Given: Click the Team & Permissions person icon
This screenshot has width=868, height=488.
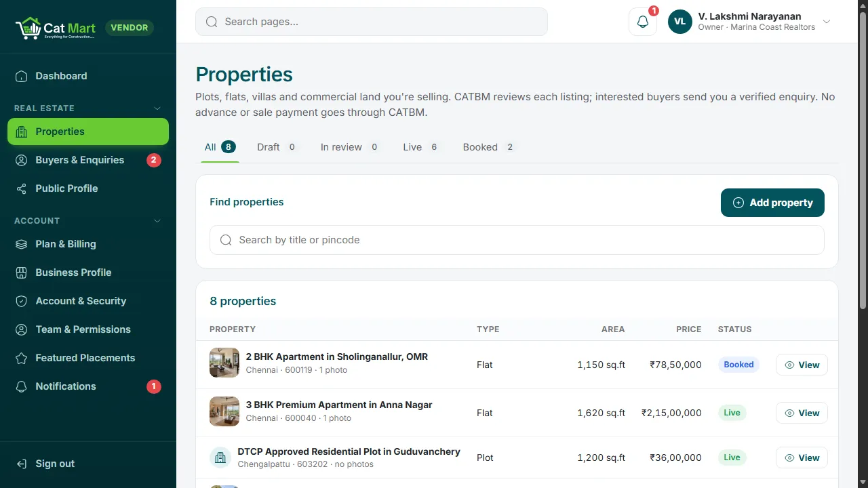Looking at the screenshot, I should click(22, 329).
